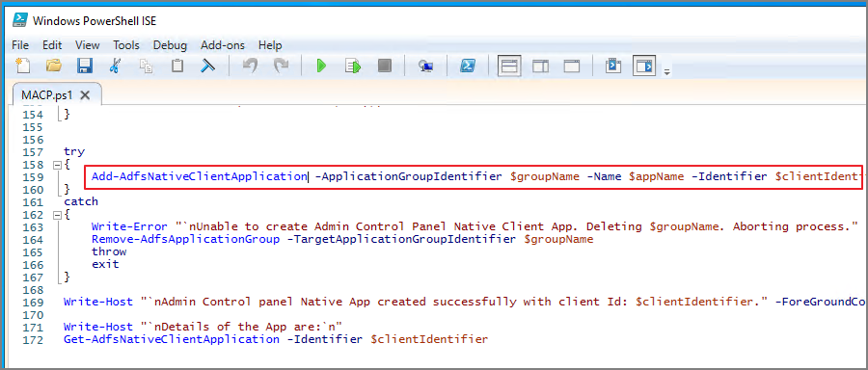Screen dimensions: 868x370
Task: Select the MACP.ps1 script tab
Action: tap(47, 94)
